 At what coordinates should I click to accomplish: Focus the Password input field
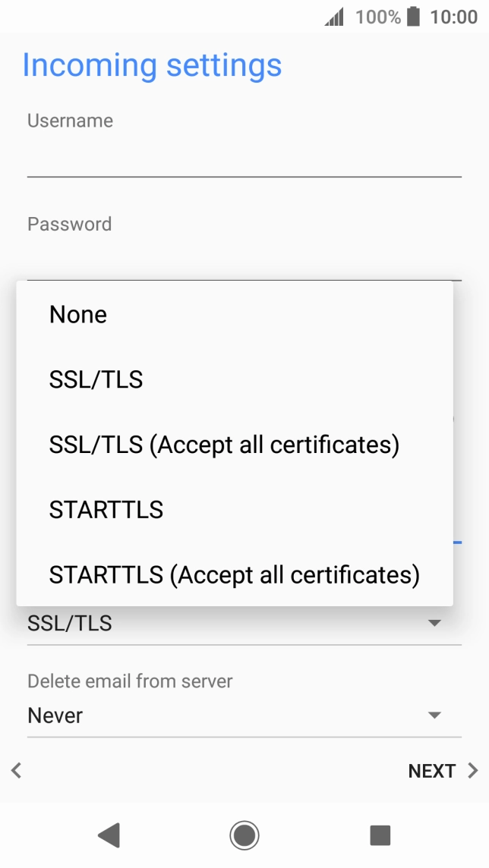coord(243,262)
